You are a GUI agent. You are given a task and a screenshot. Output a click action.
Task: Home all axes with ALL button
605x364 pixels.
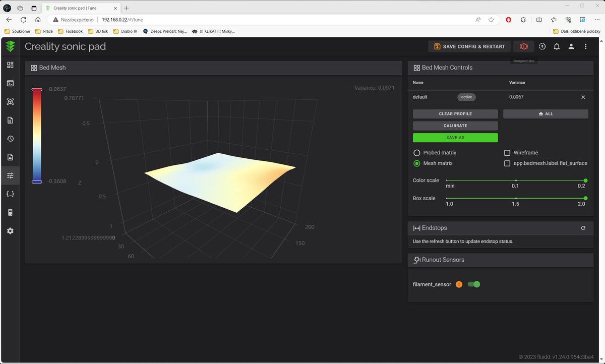click(546, 114)
